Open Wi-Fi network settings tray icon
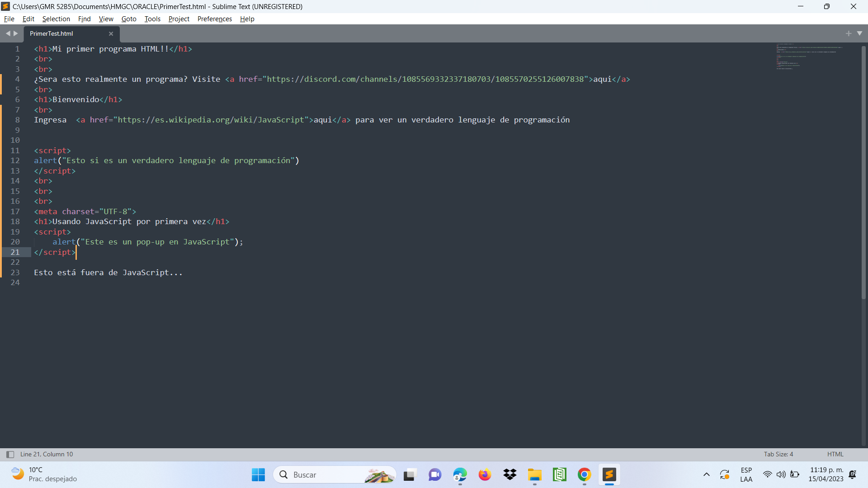Screen dimensions: 868x488 (768, 474)
